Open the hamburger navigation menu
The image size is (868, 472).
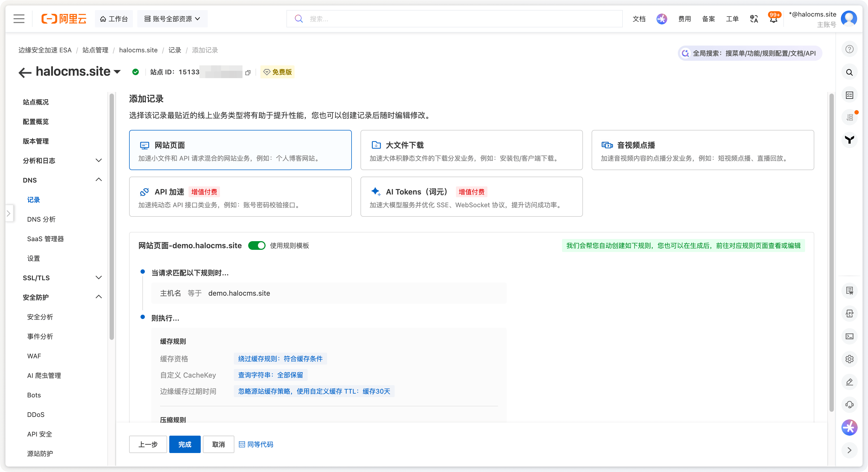tap(19, 19)
